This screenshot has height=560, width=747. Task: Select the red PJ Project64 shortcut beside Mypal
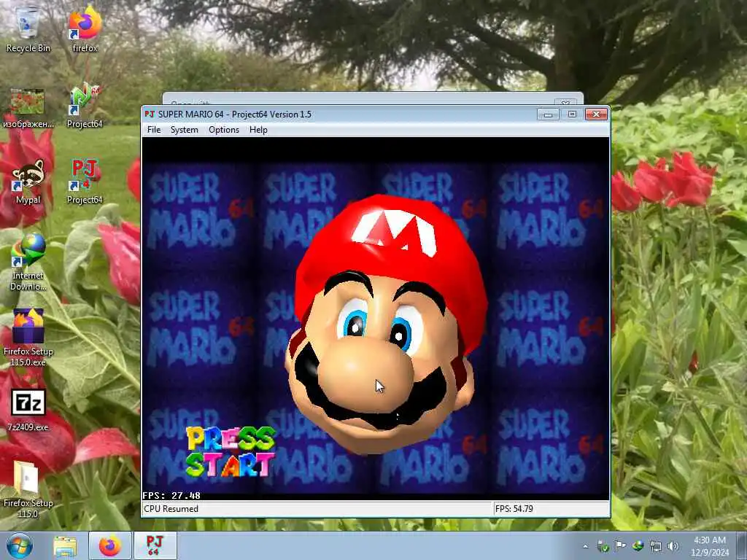pos(85,182)
